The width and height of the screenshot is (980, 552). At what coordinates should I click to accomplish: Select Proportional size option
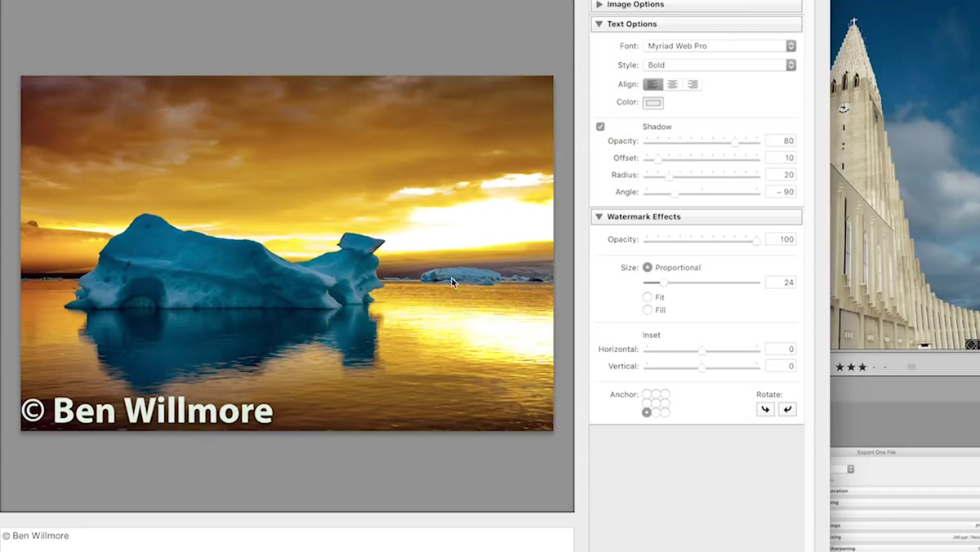(x=648, y=267)
